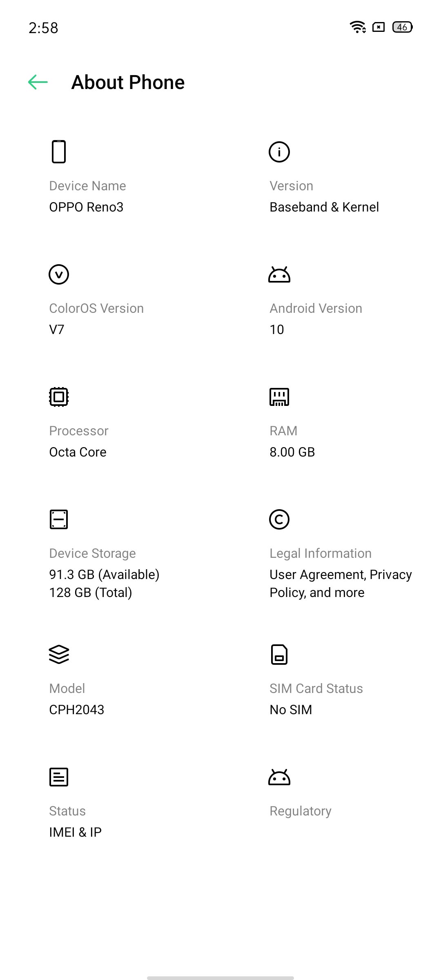This screenshot has width=441, height=980.
Task: Tap the Status document icon
Action: tap(59, 777)
